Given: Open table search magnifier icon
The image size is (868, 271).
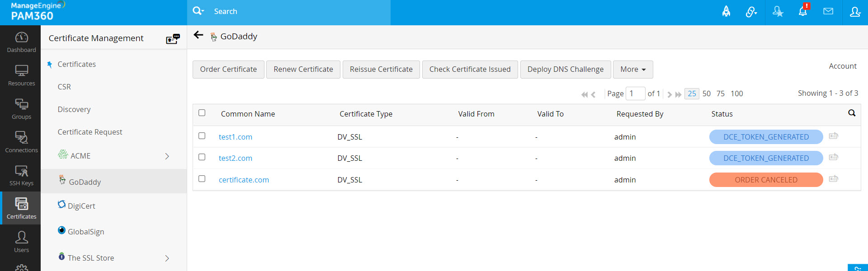Looking at the screenshot, I should pyautogui.click(x=852, y=113).
